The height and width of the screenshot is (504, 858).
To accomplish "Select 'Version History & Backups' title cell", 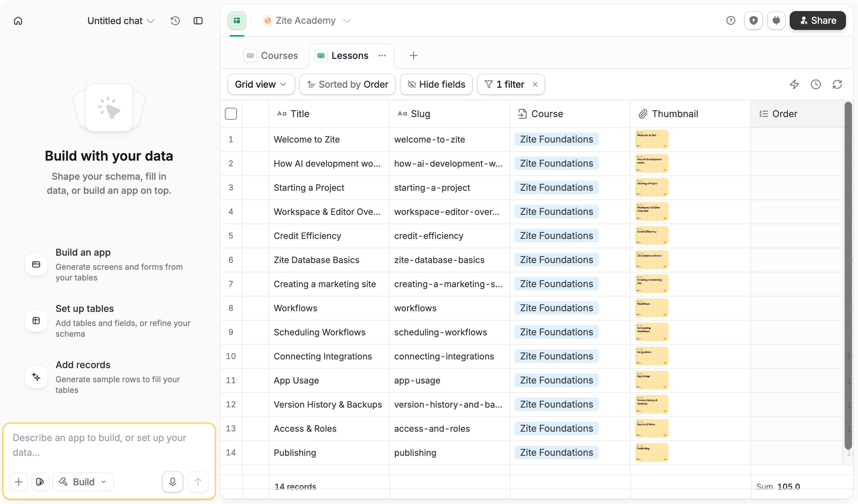I will point(329,405).
